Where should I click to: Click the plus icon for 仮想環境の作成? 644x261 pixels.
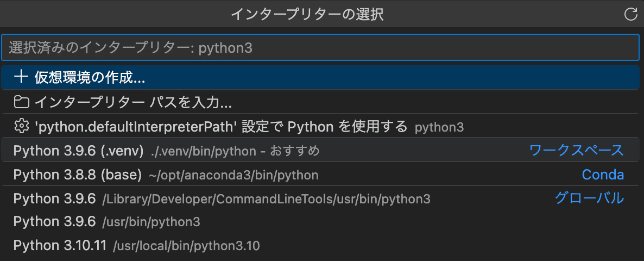(21, 77)
